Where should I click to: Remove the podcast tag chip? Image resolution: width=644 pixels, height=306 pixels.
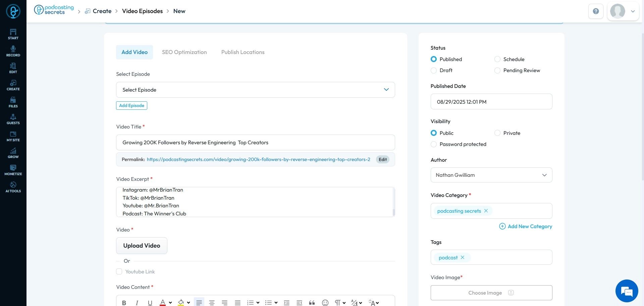tap(463, 257)
